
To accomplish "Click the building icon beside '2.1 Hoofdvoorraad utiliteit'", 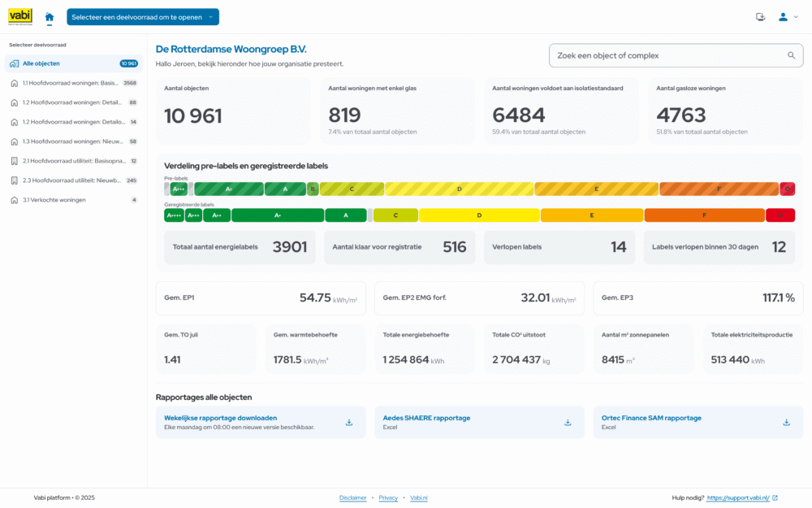I will click(x=14, y=161).
